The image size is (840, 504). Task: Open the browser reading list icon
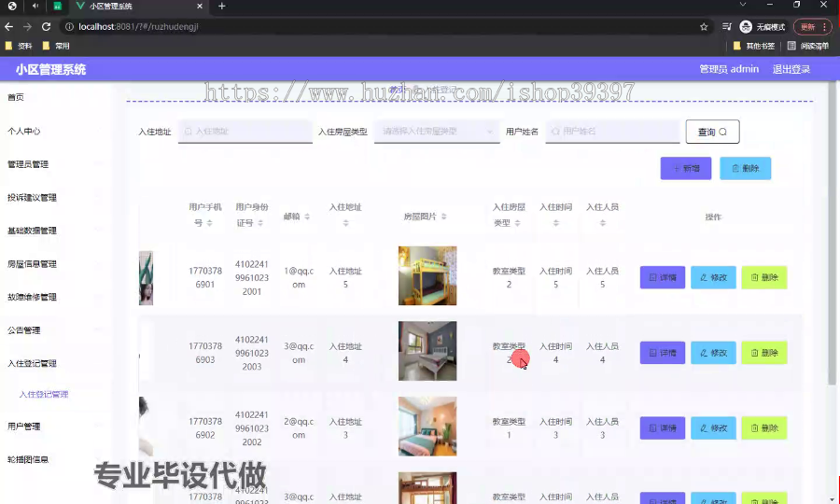point(726,26)
